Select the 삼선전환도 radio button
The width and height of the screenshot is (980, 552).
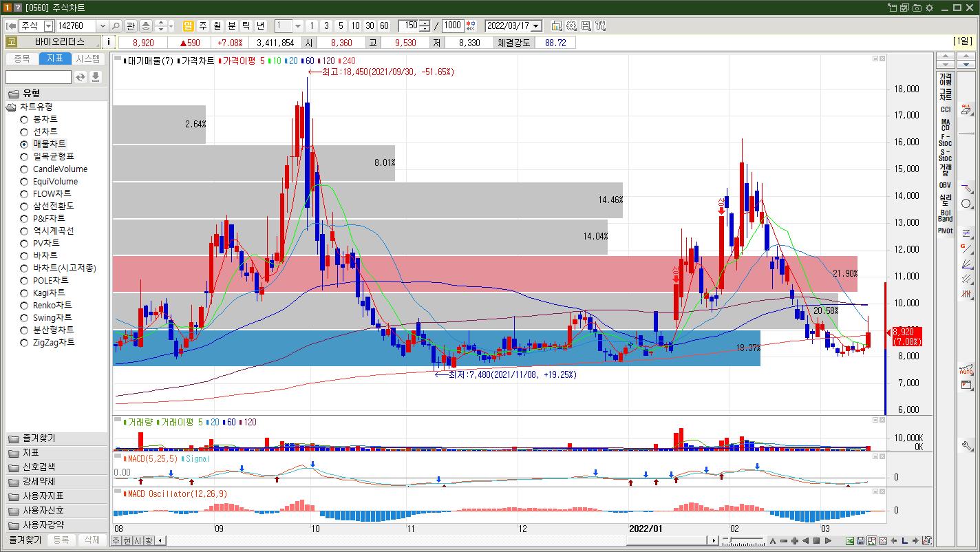click(x=25, y=206)
